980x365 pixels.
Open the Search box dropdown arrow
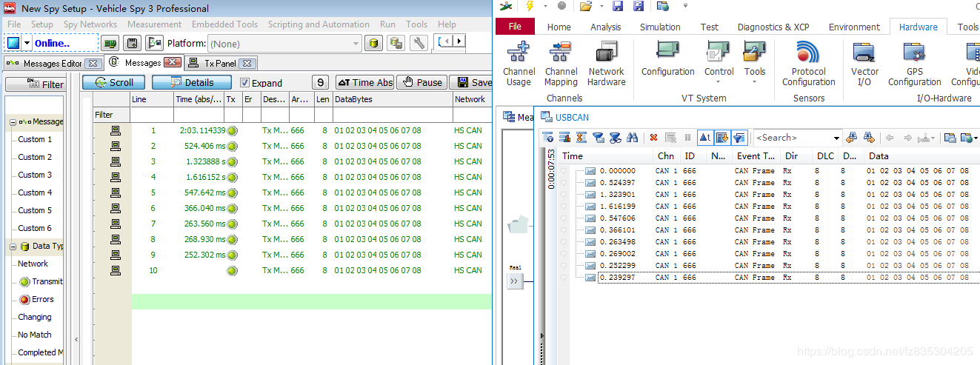coord(836,138)
